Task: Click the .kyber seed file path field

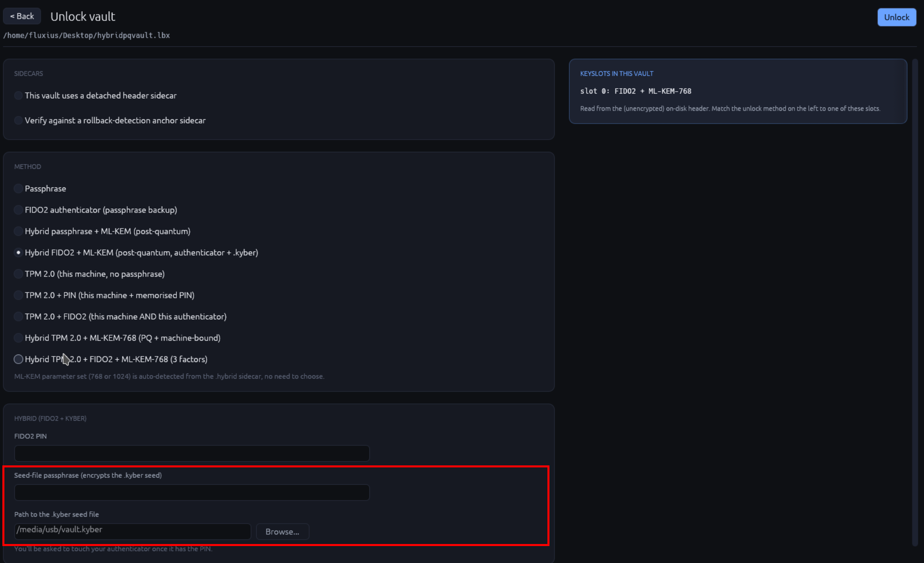Action: point(133,531)
